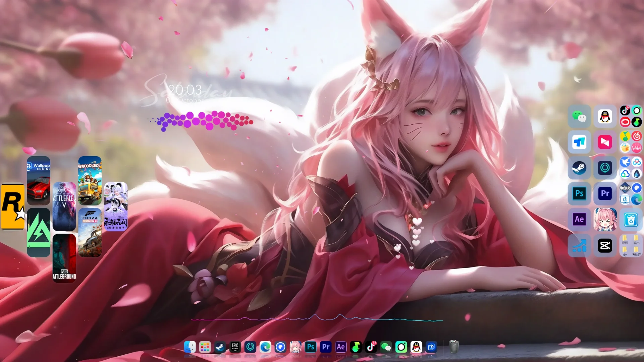Open blue recycle bin tile

pos(631,220)
